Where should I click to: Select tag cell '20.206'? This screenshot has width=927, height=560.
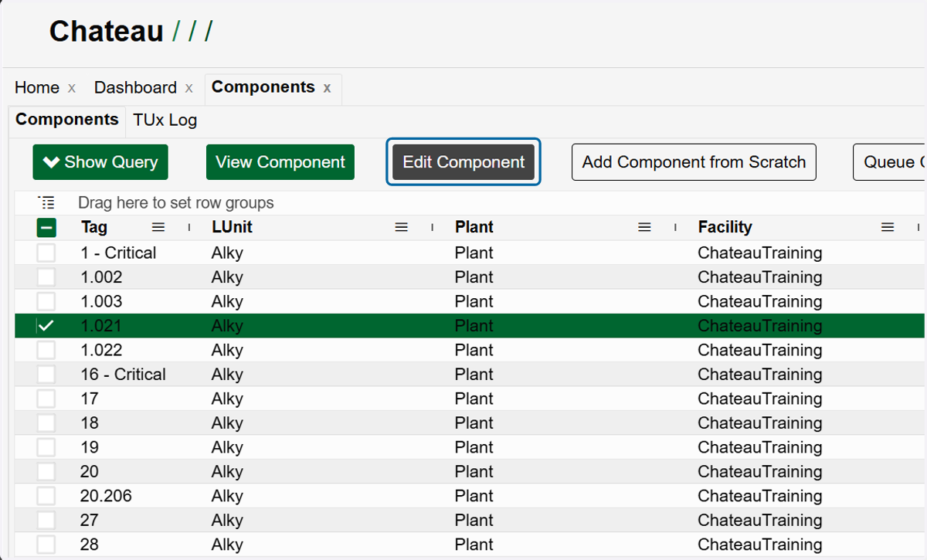coord(106,496)
